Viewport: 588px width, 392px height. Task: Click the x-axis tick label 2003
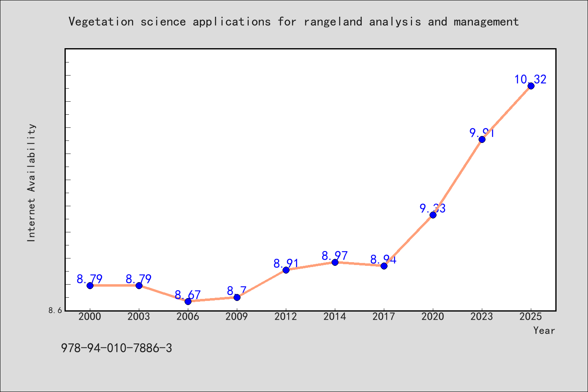coord(139,317)
